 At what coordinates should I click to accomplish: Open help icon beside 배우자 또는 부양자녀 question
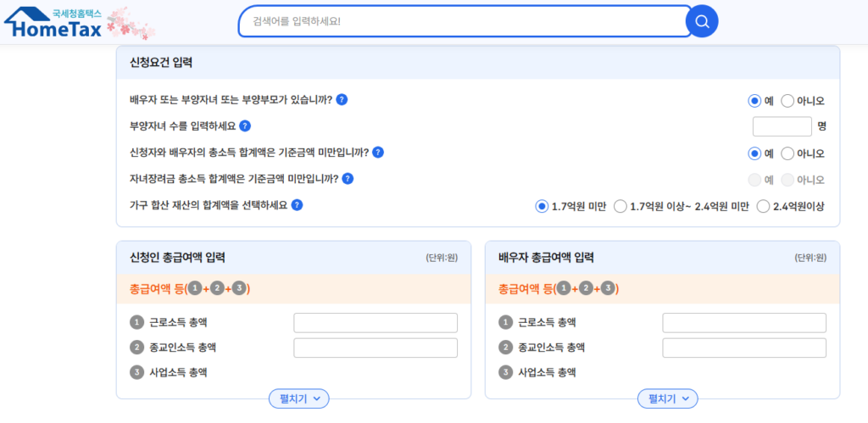tap(342, 99)
